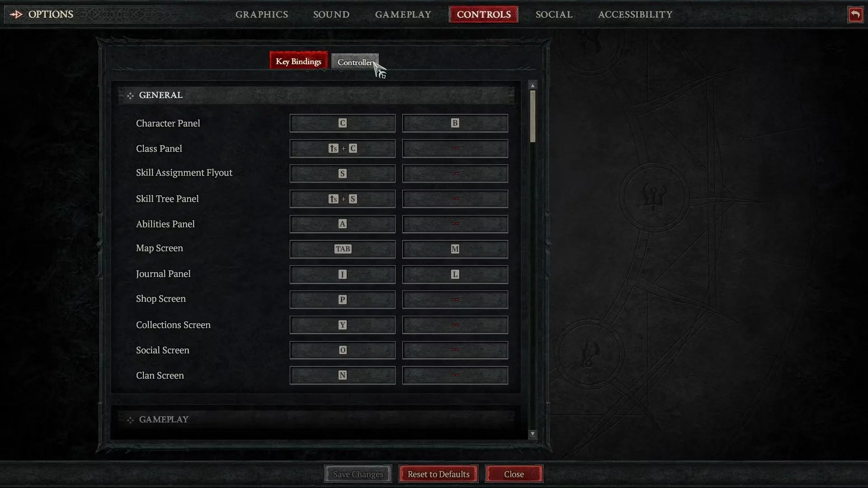Click the Character Panel keybinding icon
Image resolution: width=868 pixels, height=488 pixels.
(343, 123)
